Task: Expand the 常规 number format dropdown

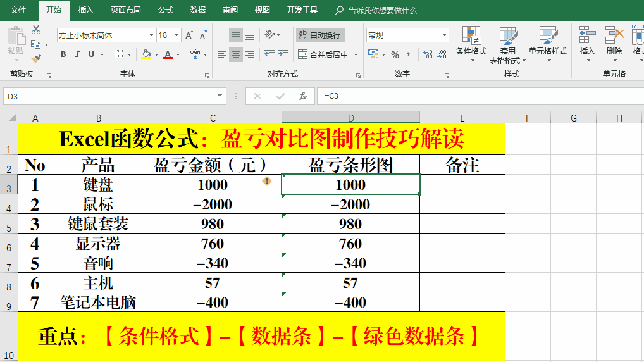Action: point(445,35)
